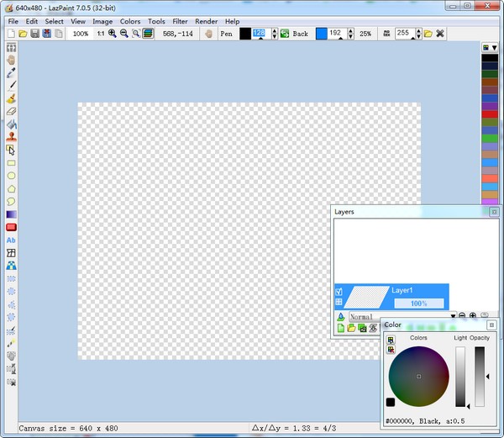504x438 pixels.
Task: Select the Ellipse shape tool
Action: [x=12, y=176]
